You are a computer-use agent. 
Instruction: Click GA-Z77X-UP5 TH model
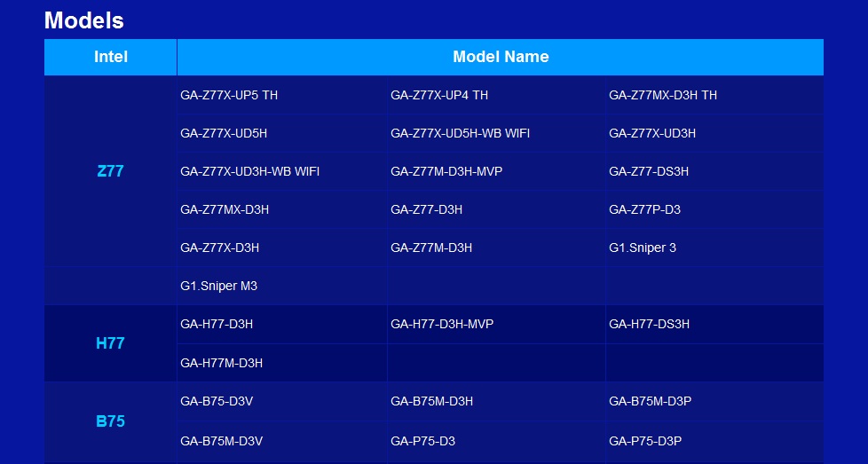click(x=229, y=95)
